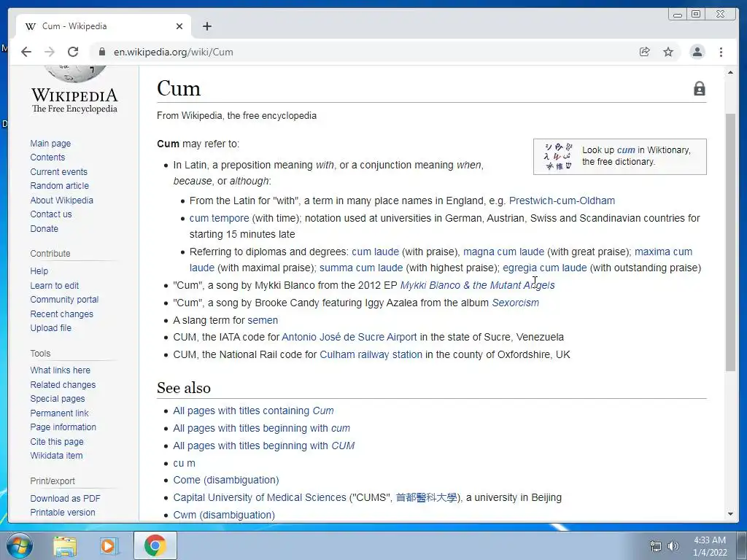Open Cwm (disambiguation) link

(224, 515)
